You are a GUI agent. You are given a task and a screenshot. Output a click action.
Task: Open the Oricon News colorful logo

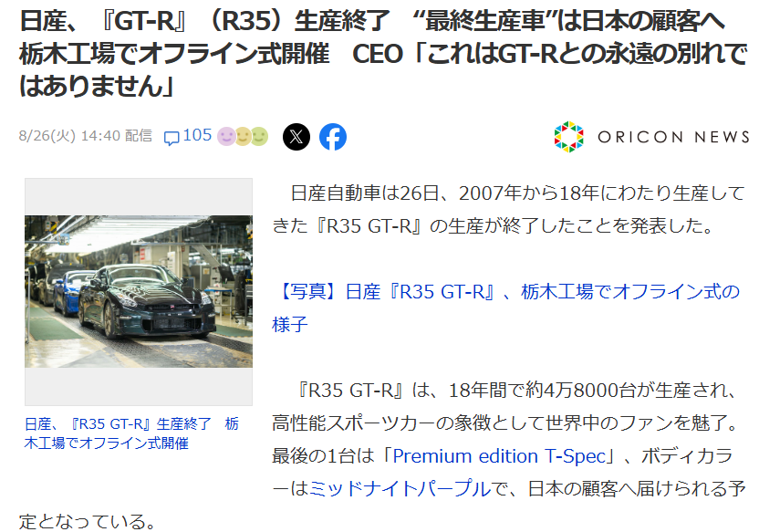568,137
